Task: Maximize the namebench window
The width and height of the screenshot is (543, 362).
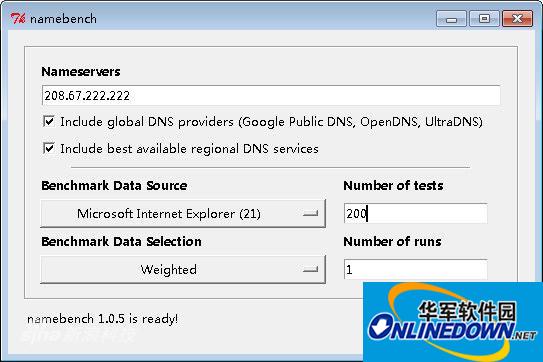Action: tap(484, 19)
